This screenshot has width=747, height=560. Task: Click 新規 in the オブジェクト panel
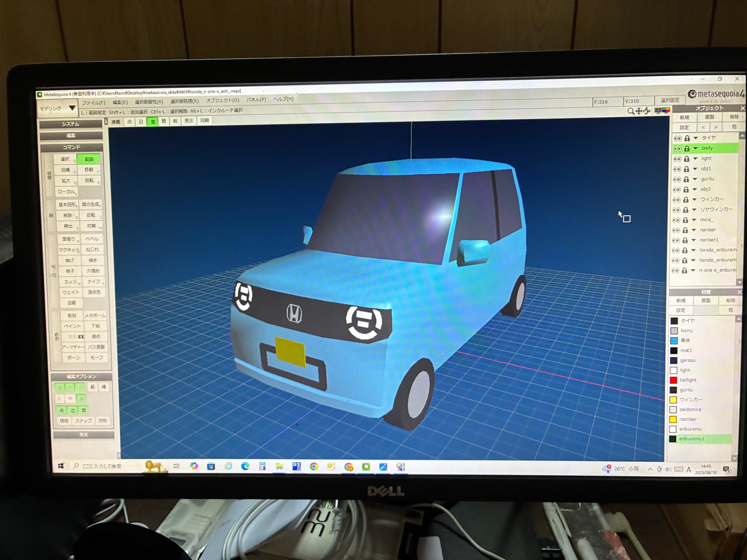(x=685, y=117)
